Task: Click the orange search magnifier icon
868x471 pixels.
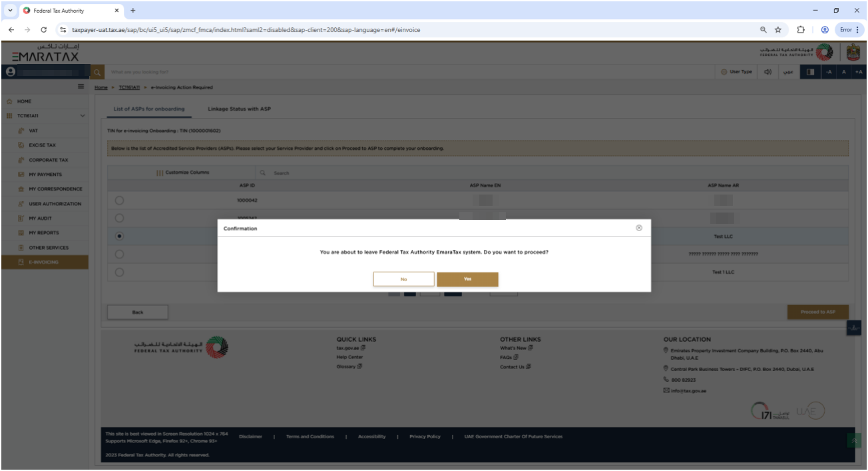Action: pos(97,71)
